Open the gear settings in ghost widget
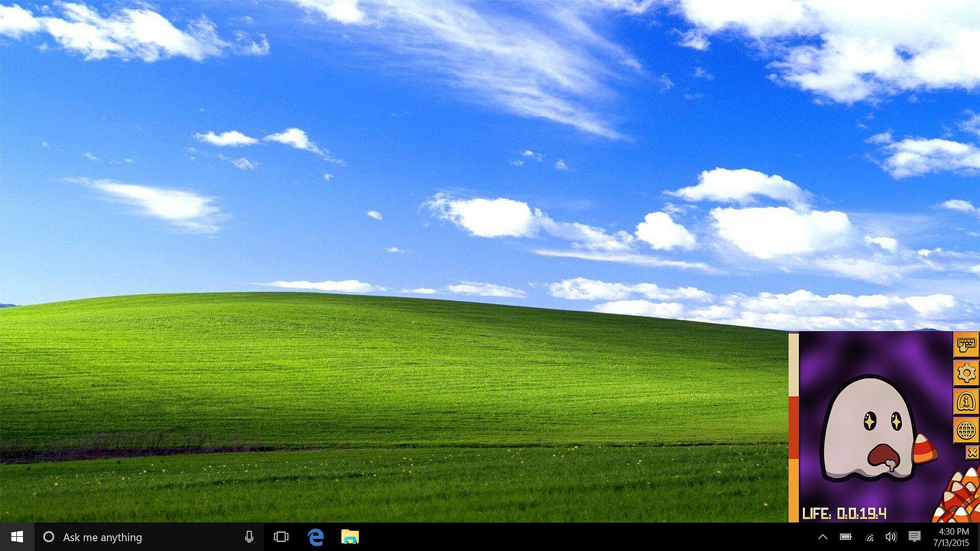Viewport: 980px width, 551px height. [x=966, y=373]
